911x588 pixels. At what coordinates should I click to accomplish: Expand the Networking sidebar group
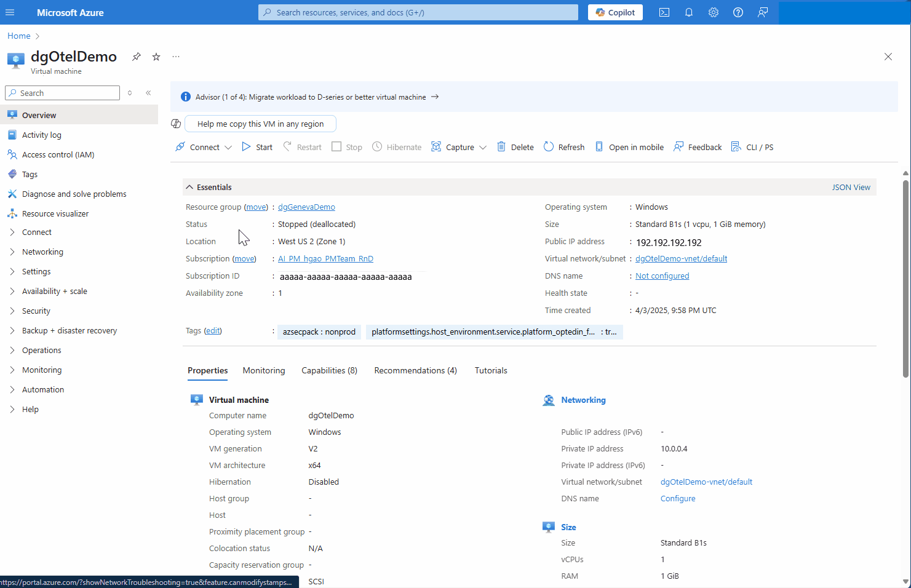click(12, 252)
